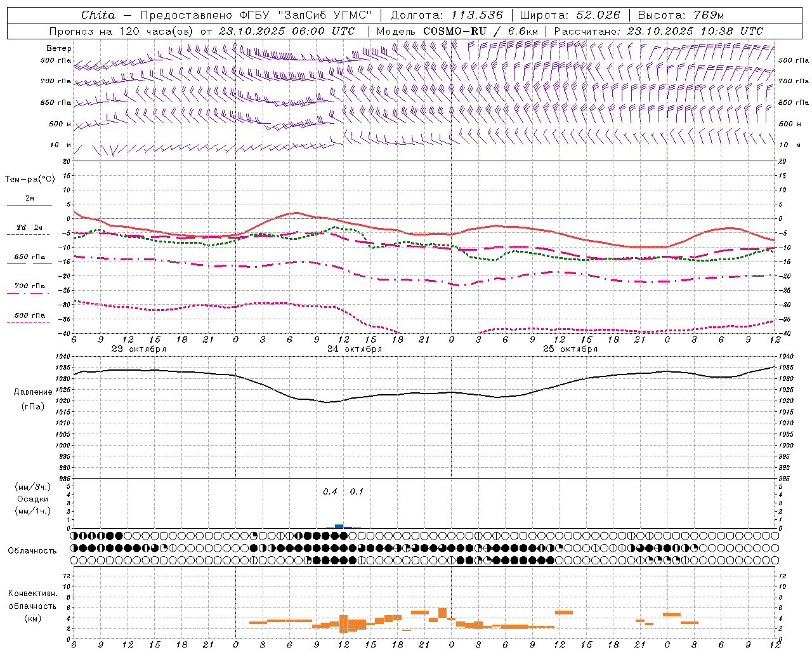Click the left "500 м" wind level label
812x650 pixels.
[x=61, y=124]
